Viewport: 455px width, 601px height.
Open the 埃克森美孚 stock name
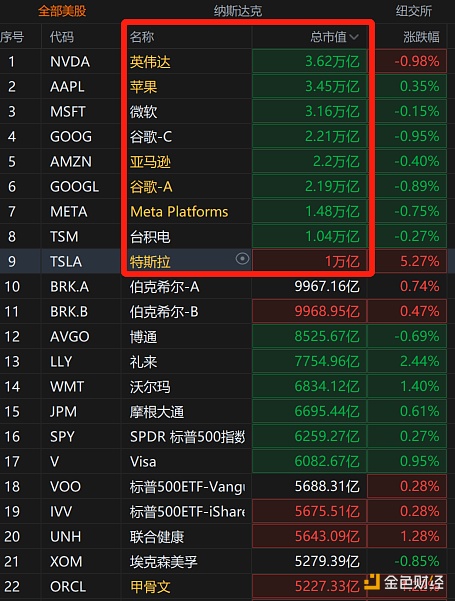coord(163,562)
